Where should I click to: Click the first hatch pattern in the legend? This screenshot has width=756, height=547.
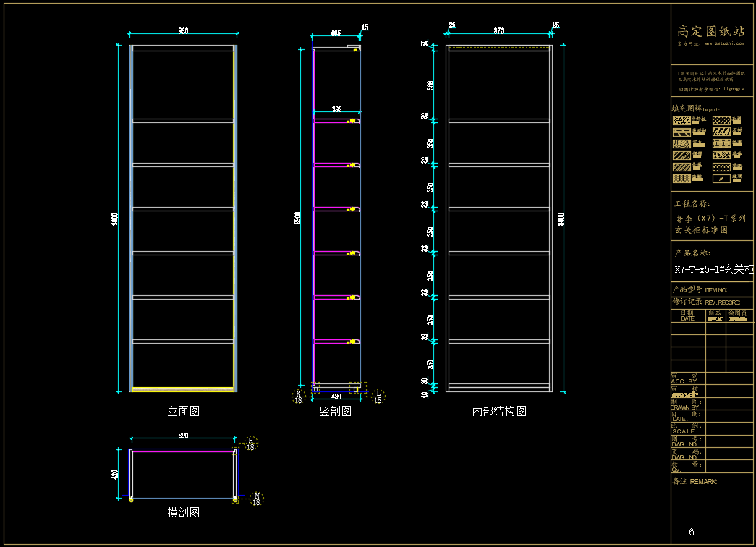681,121
